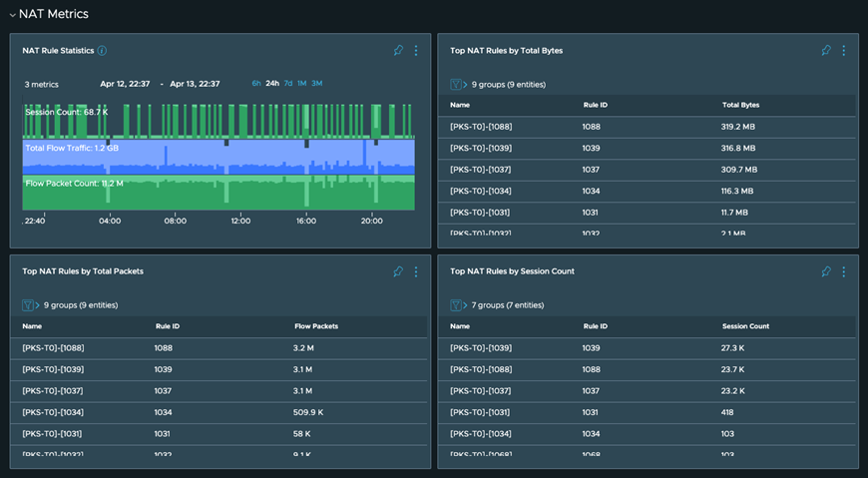Switch chart to 7d time range
This screenshot has width=868, height=478.
coord(288,84)
